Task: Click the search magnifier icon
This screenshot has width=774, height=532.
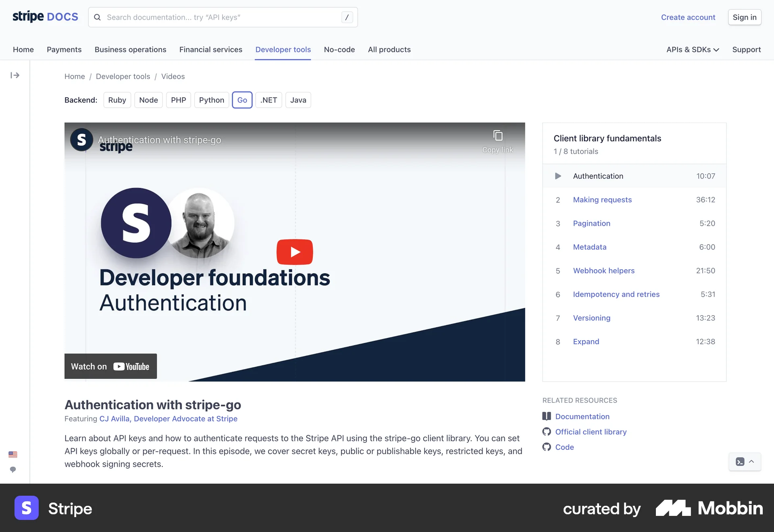Action: click(x=97, y=17)
